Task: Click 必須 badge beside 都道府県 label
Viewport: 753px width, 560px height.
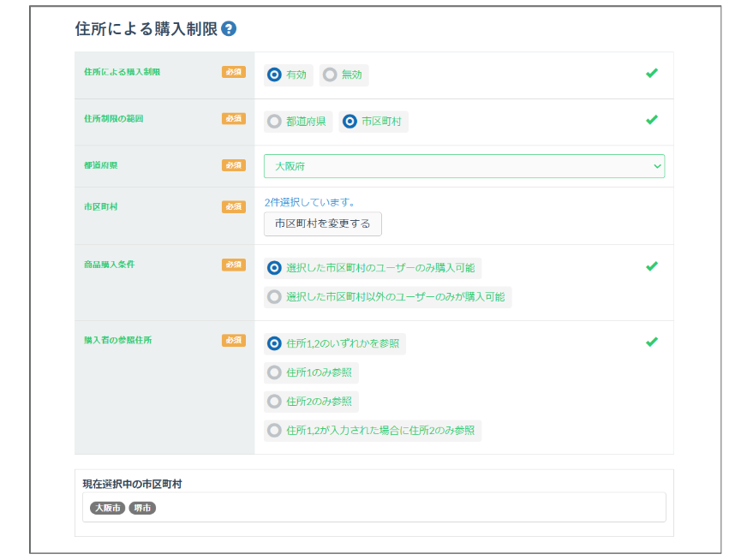Action: (x=233, y=165)
